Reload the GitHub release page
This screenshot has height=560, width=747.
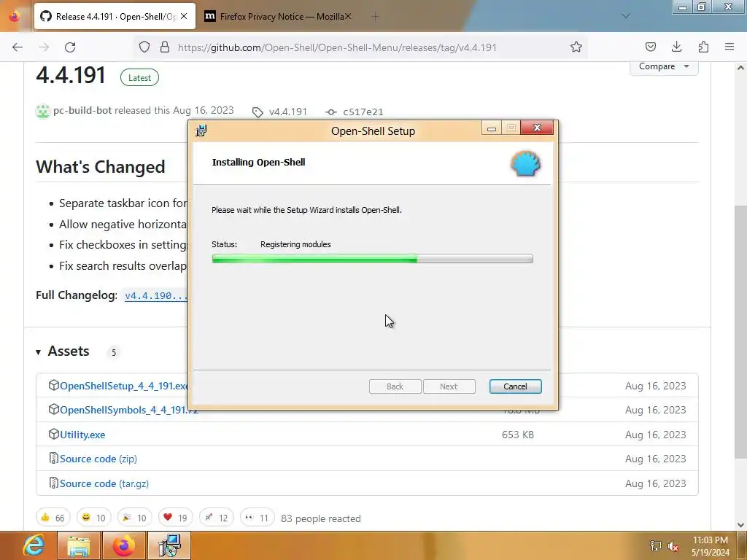point(70,47)
